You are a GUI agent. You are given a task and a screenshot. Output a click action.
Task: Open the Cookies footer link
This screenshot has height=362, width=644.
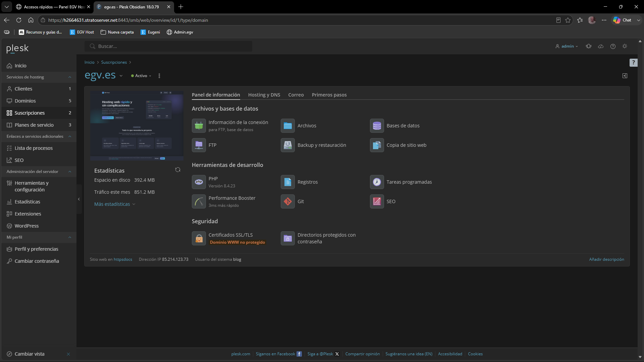pyautogui.click(x=475, y=354)
